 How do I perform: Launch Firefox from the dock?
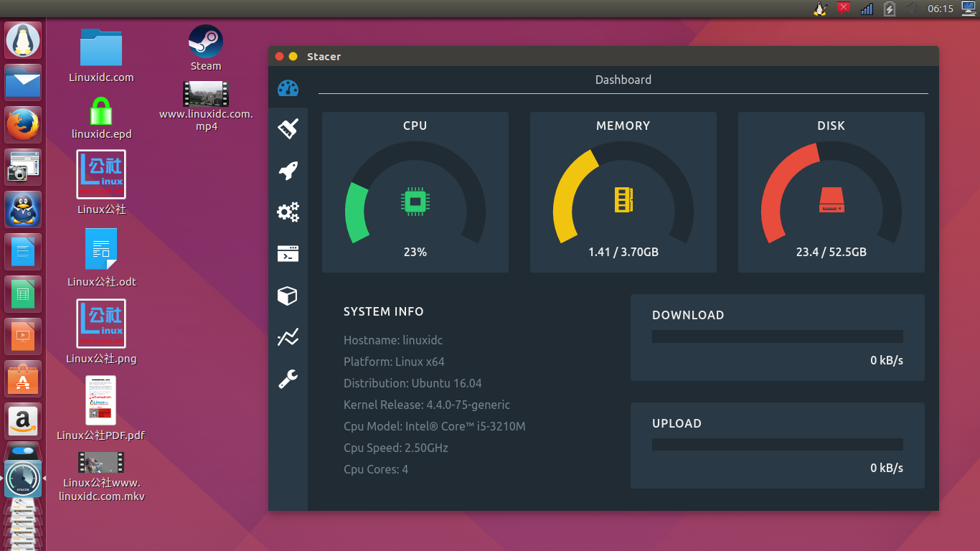pos(23,124)
